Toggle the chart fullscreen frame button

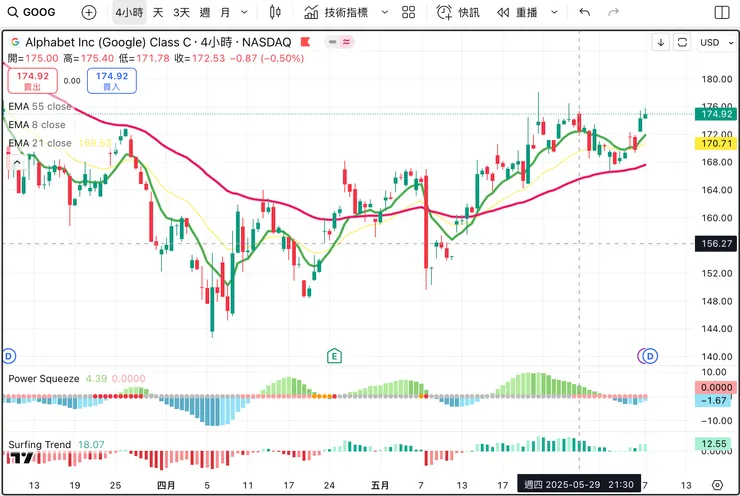pos(682,42)
